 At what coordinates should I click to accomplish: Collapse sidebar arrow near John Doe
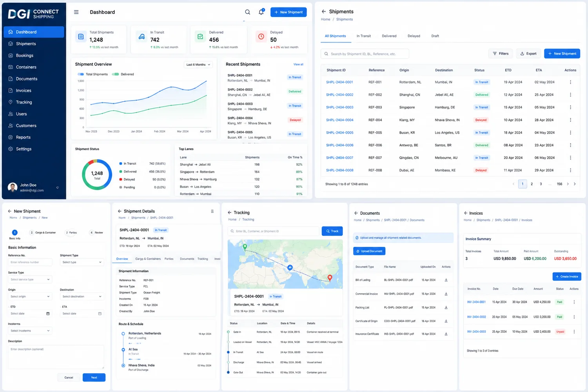58,187
